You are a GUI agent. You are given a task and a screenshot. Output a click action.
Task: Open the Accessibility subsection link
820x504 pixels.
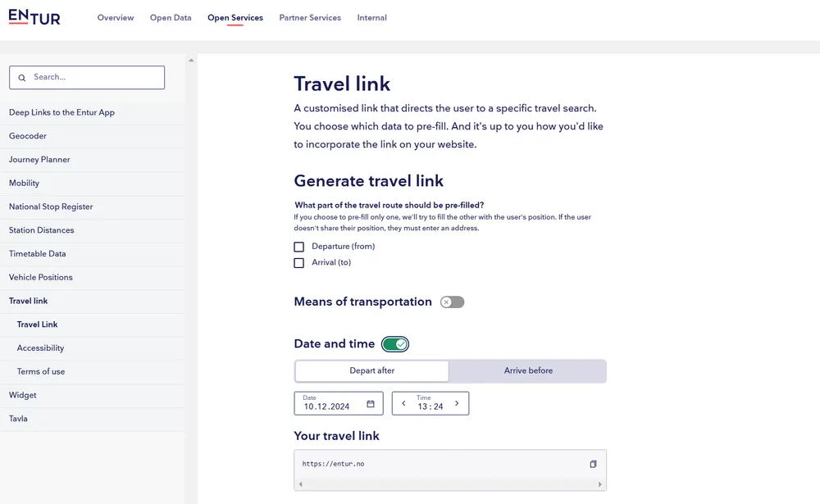[40, 348]
